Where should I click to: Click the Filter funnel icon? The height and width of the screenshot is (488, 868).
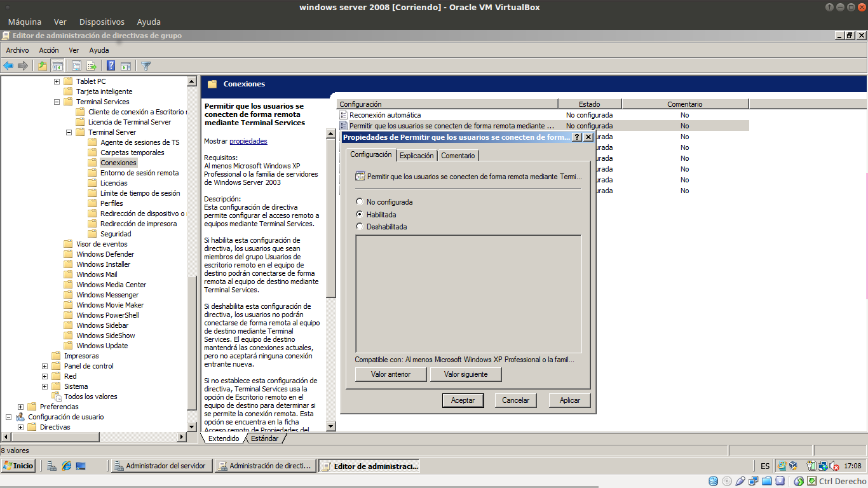coord(146,65)
